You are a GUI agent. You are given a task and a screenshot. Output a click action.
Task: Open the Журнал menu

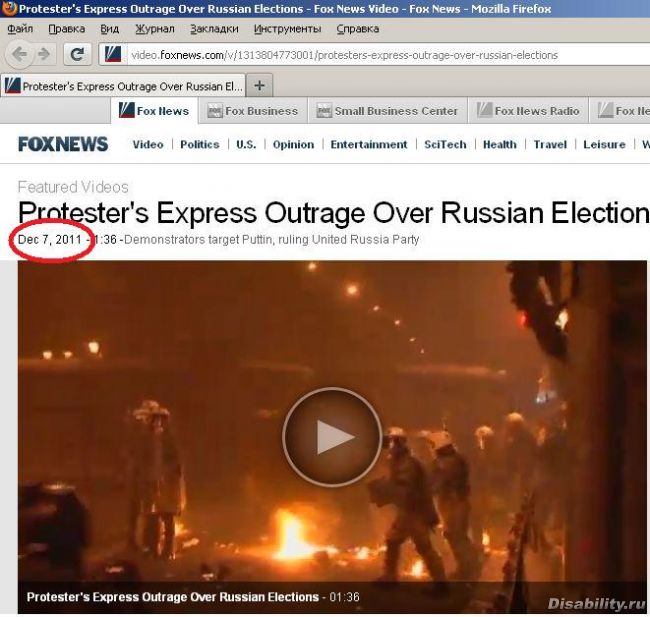click(x=155, y=29)
